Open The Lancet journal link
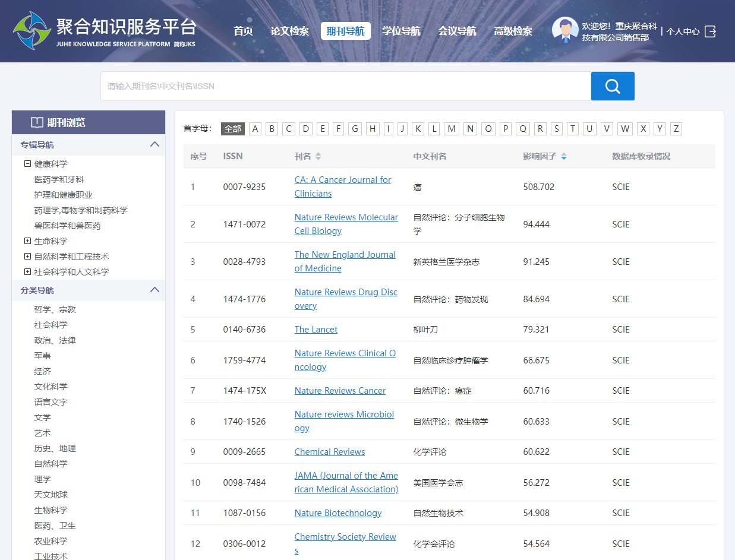The image size is (735, 560). [316, 330]
